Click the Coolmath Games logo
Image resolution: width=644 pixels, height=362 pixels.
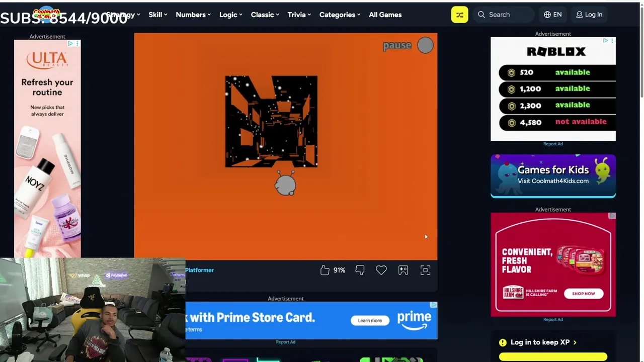46,14
